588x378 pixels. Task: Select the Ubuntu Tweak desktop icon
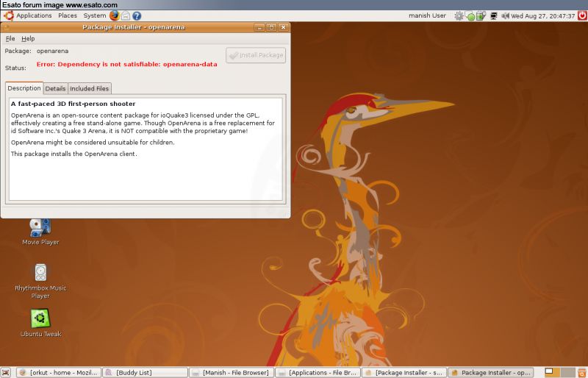point(40,323)
